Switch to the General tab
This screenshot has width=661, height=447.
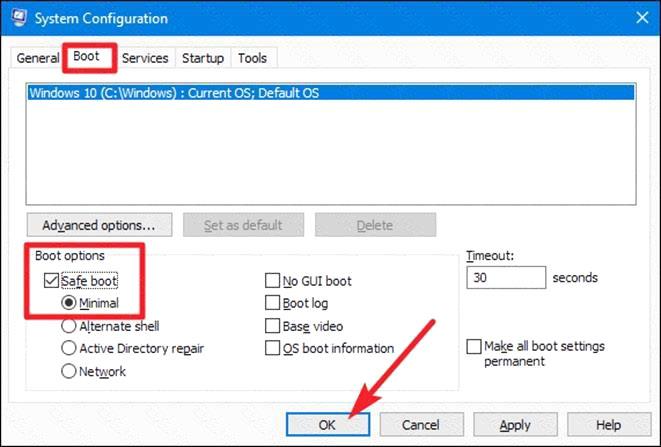click(x=38, y=58)
